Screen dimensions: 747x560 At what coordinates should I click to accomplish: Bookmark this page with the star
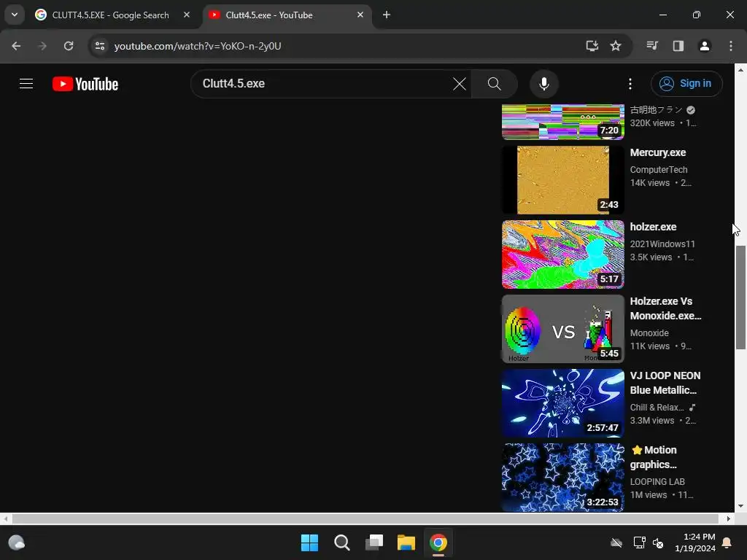[616, 46]
